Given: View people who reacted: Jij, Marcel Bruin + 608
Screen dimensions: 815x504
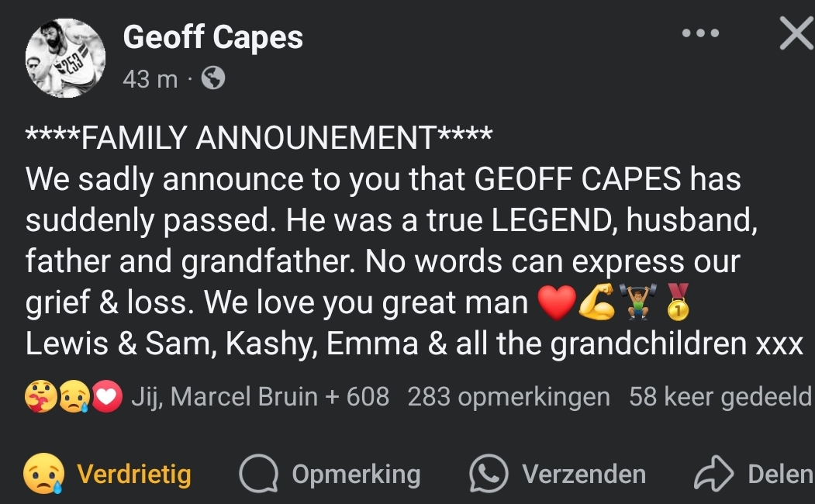Looking at the screenshot, I should (260, 397).
